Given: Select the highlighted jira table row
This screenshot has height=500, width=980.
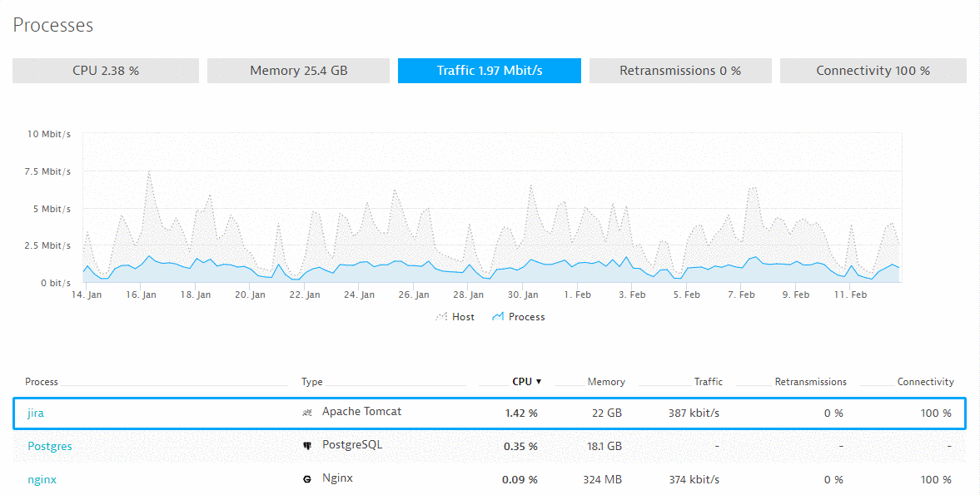Looking at the screenshot, I should tap(490, 412).
